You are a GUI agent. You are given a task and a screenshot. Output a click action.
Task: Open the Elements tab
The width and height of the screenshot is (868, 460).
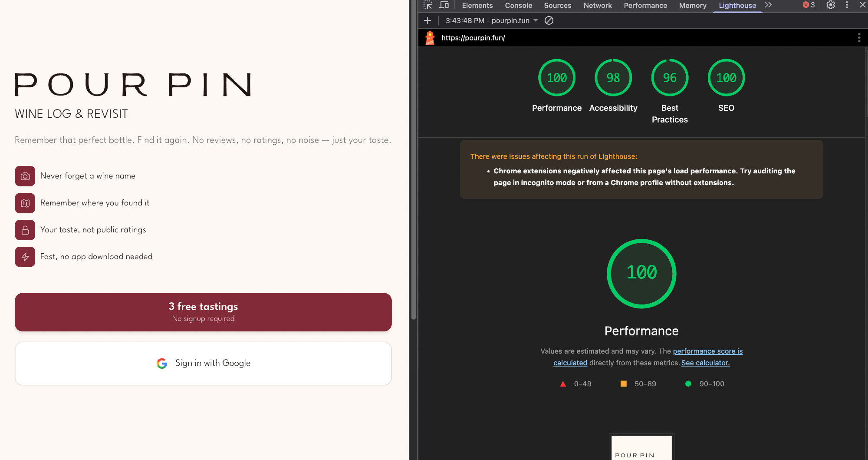coord(477,5)
